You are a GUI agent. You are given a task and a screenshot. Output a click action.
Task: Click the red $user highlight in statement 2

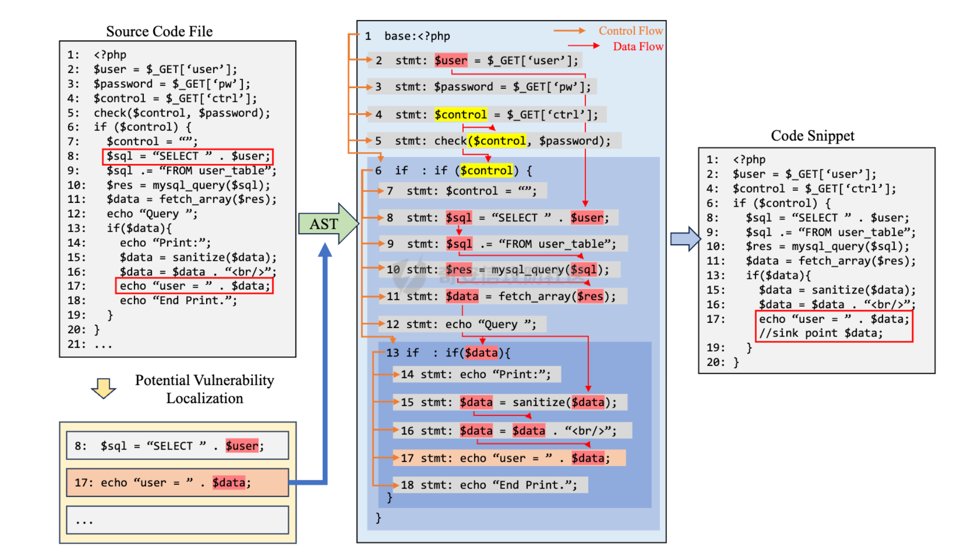coord(451,60)
